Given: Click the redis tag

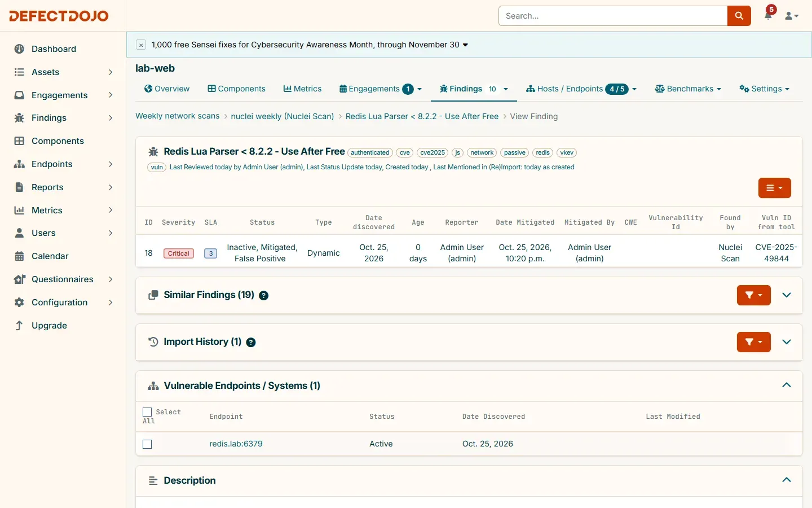Looking at the screenshot, I should [x=542, y=153].
